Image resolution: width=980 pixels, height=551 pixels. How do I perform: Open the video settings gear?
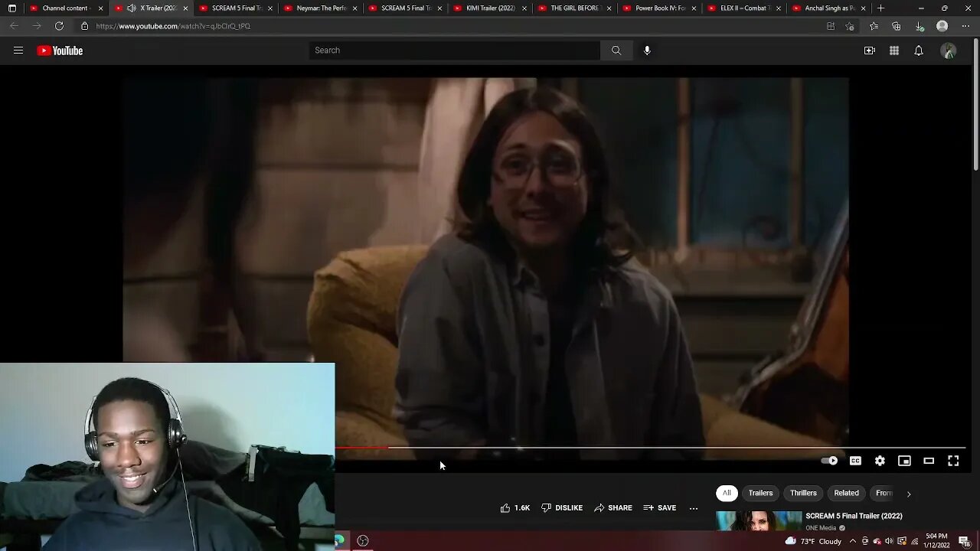click(880, 461)
